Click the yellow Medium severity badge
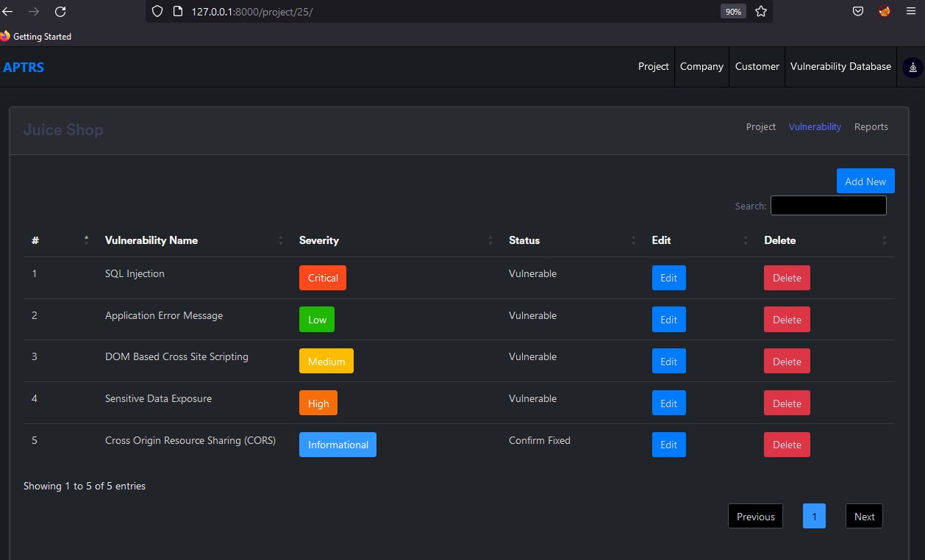This screenshot has height=560, width=925. tap(326, 362)
